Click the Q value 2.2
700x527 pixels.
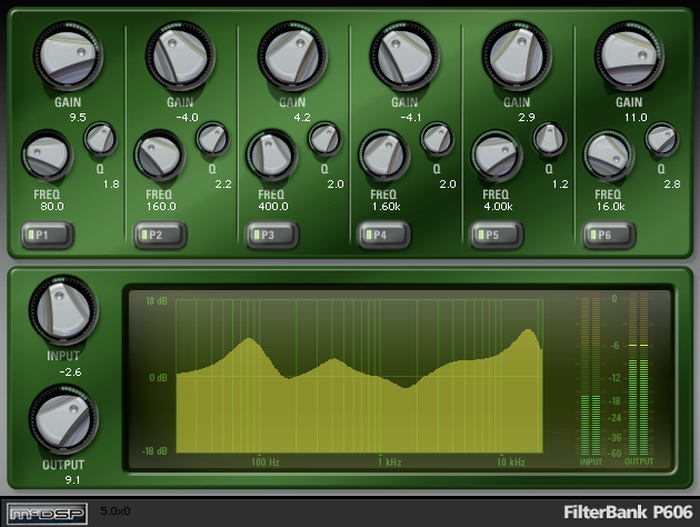tap(223, 184)
